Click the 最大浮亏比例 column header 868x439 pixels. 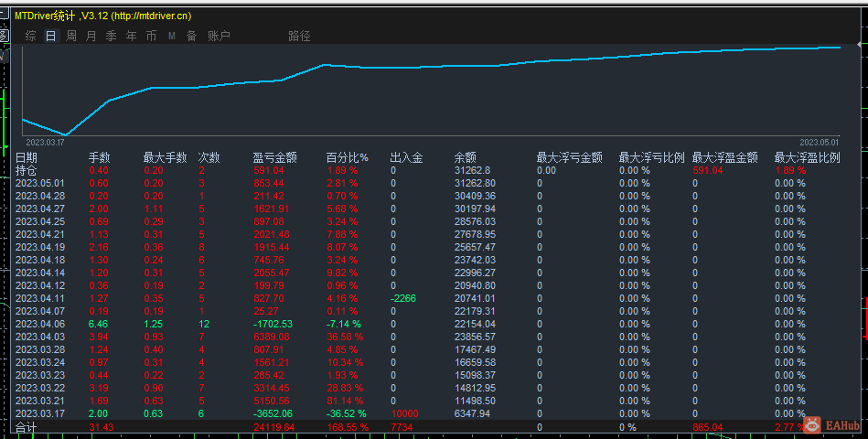pyautogui.click(x=651, y=158)
